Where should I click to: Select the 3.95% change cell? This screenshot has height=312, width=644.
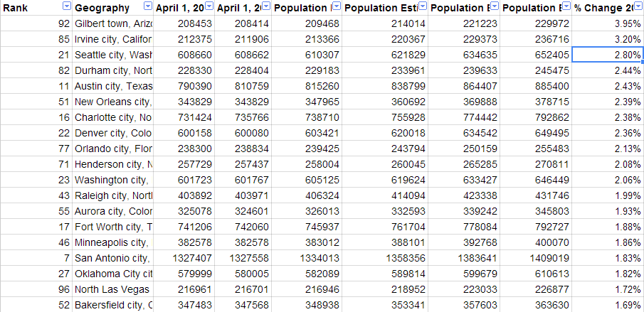(607, 23)
